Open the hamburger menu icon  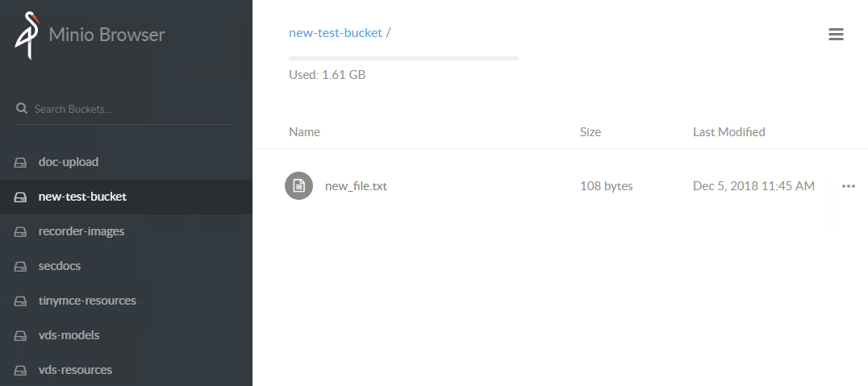pos(836,35)
